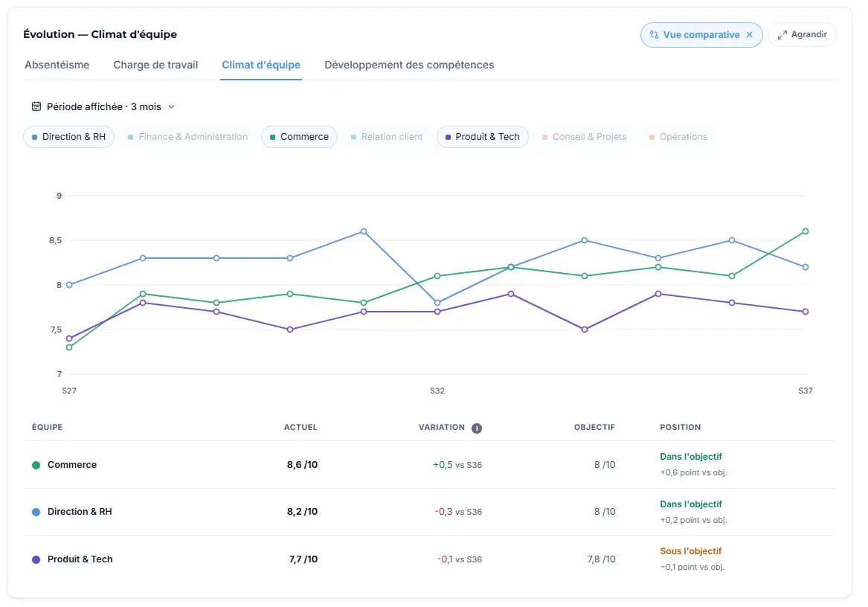Click the Évolution — Climat d'équipe title
This screenshot has height=607, width=868.
[x=100, y=34]
